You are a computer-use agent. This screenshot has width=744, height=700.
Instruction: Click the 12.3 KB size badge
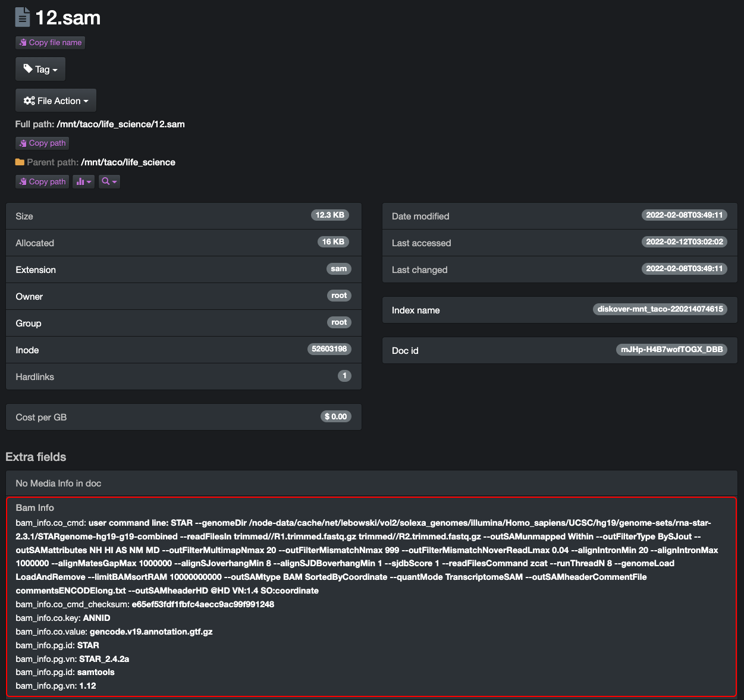coord(329,215)
